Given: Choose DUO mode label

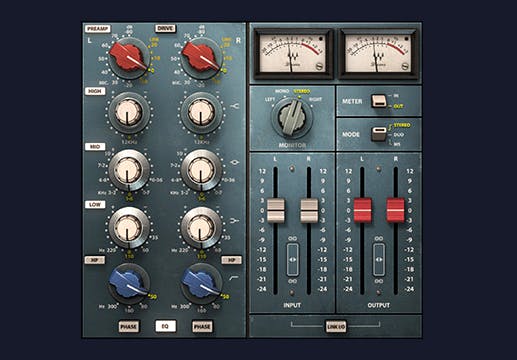Looking at the screenshot, I should [x=399, y=135].
